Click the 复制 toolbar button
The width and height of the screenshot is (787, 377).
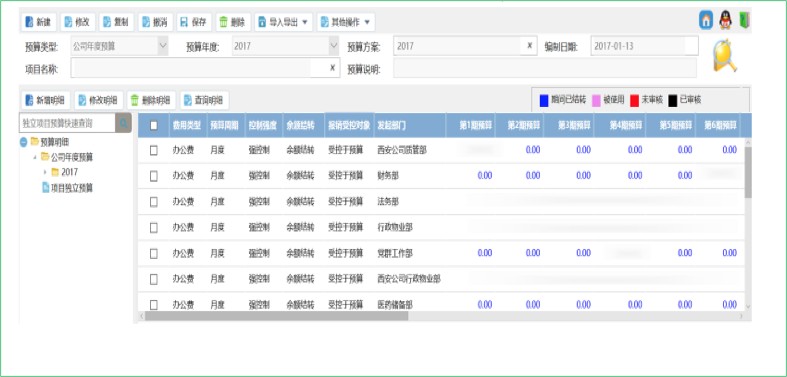click(x=117, y=22)
